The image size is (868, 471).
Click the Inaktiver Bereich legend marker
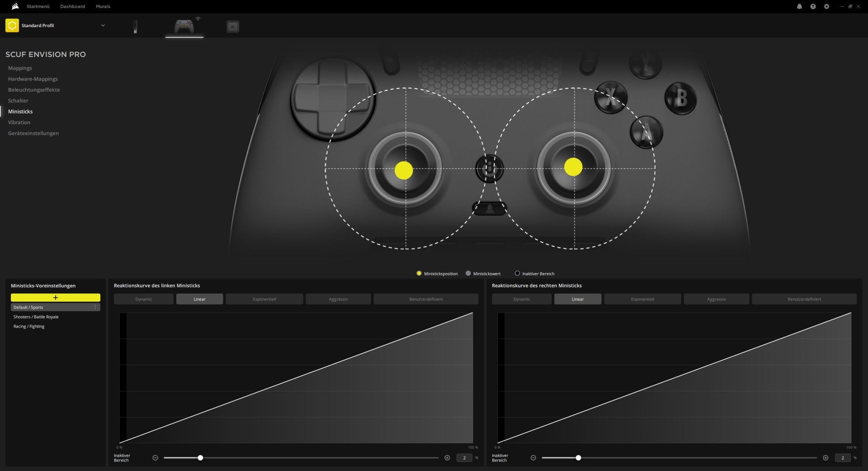pyautogui.click(x=517, y=273)
